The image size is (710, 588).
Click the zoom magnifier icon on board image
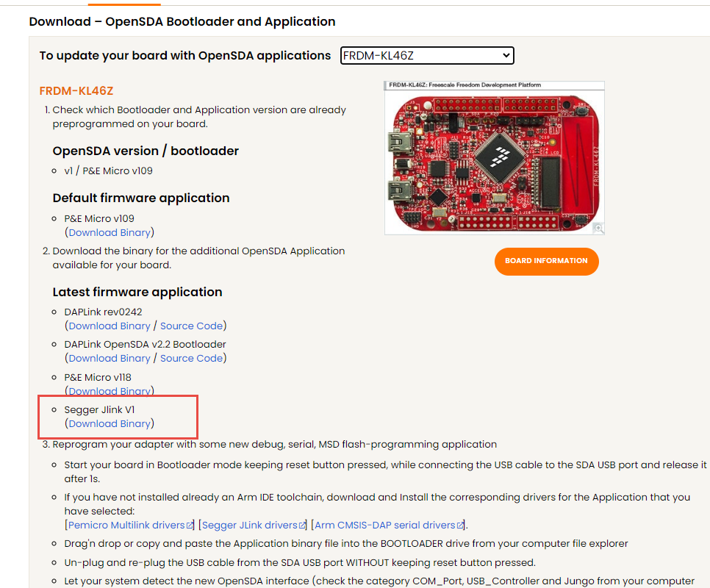tap(599, 229)
